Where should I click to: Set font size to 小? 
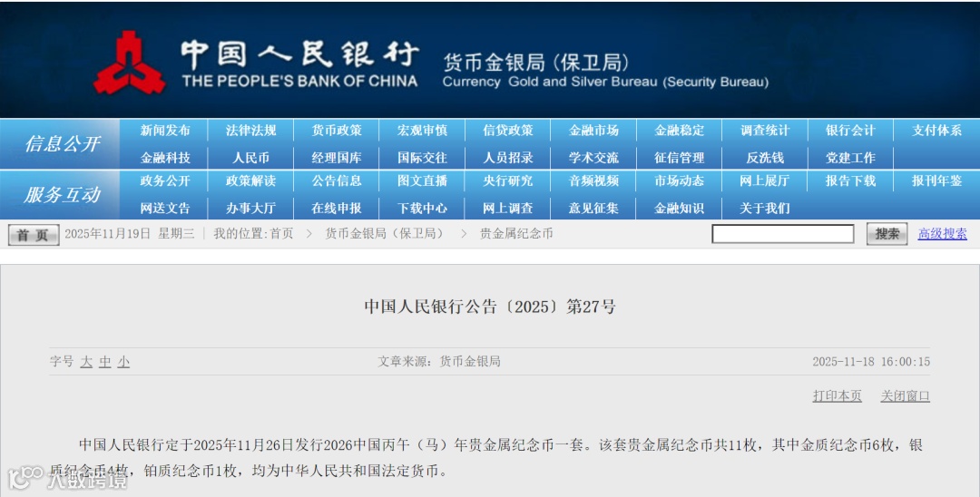123,362
